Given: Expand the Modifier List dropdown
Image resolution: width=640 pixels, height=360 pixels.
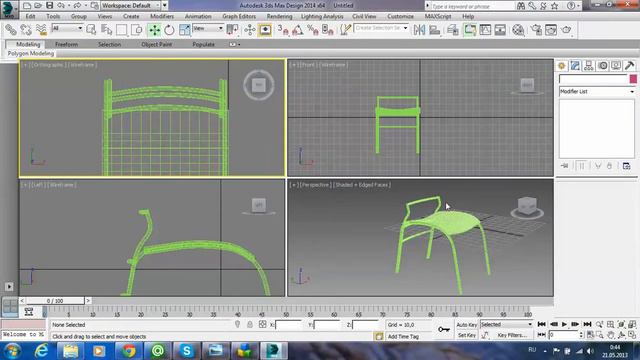Looking at the screenshot, I should click(597, 91).
